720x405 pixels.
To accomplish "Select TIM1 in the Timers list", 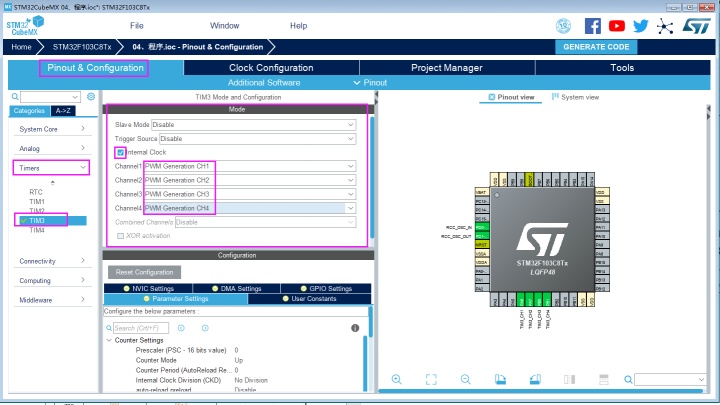I will tap(37, 202).
